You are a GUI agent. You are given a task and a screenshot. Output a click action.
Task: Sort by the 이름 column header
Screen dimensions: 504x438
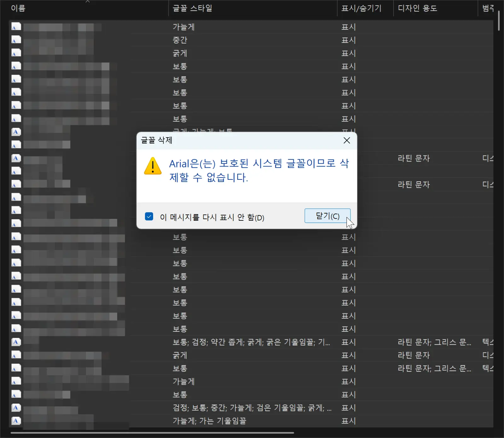tap(18, 8)
